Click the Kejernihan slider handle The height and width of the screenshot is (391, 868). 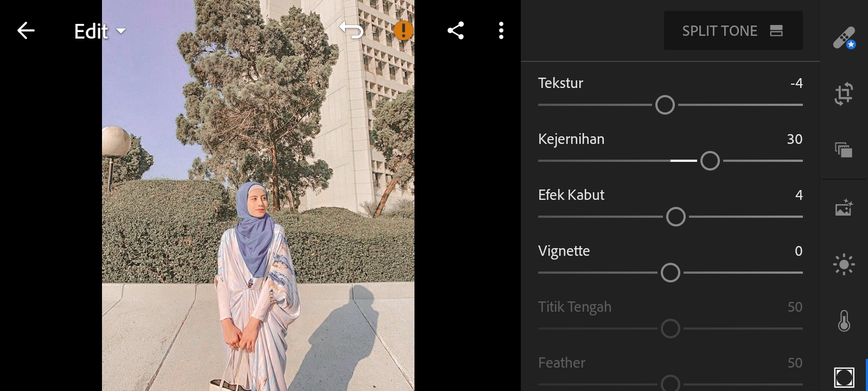[710, 161]
